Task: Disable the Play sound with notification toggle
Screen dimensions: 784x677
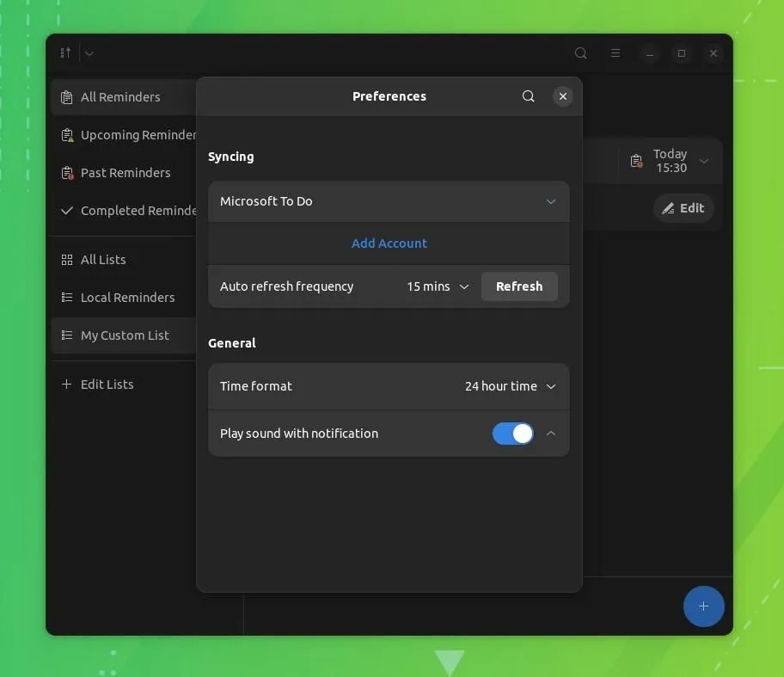Action: click(x=513, y=434)
